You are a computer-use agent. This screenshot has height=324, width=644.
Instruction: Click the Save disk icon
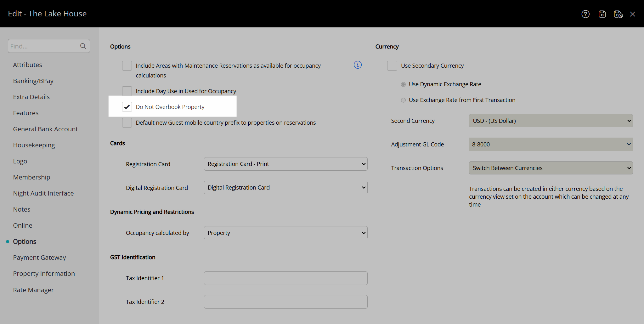tap(602, 14)
